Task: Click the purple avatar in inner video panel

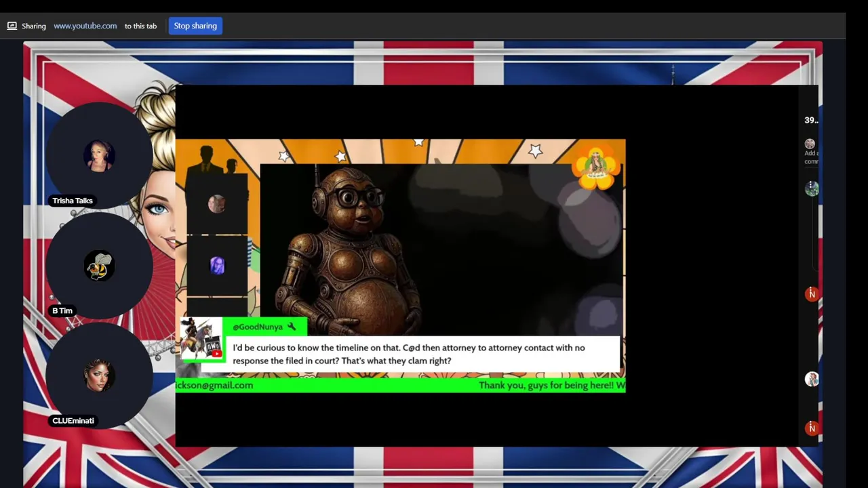Action: (x=217, y=266)
